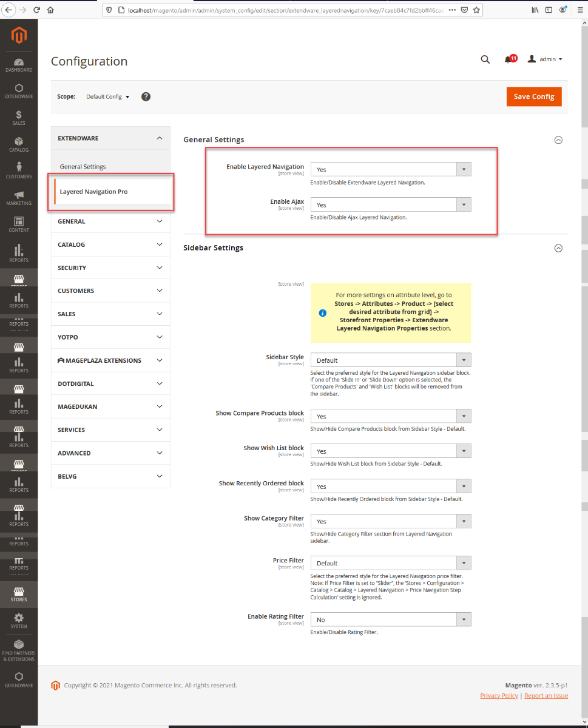This screenshot has height=728, width=588.
Task: Open the Show Wish List block dropdown
Action: tap(391, 451)
